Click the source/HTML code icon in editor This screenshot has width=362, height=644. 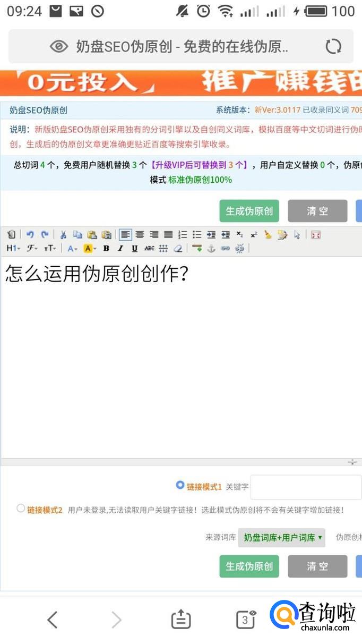click(11, 234)
